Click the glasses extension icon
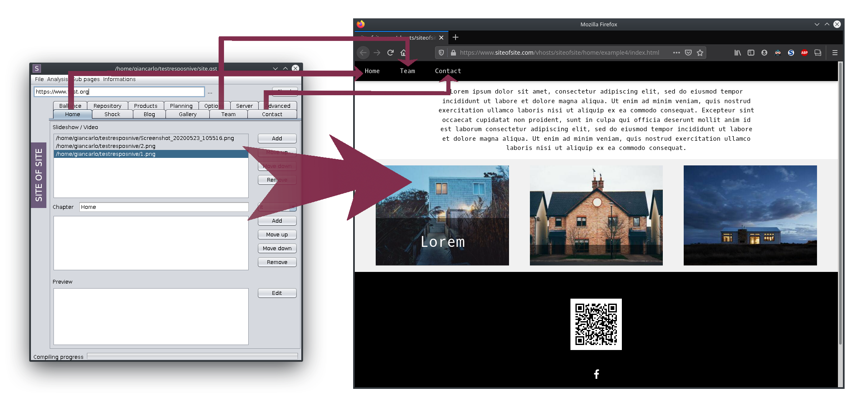868x411 pixels. [x=778, y=53]
